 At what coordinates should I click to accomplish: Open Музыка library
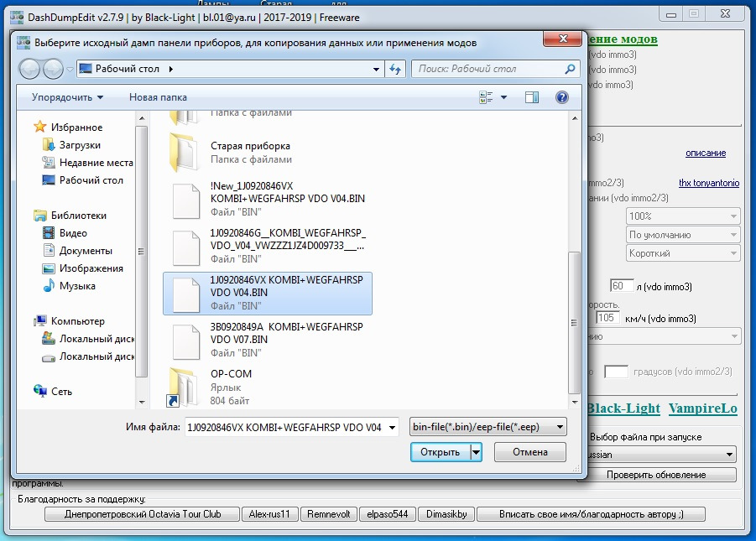pos(77,286)
